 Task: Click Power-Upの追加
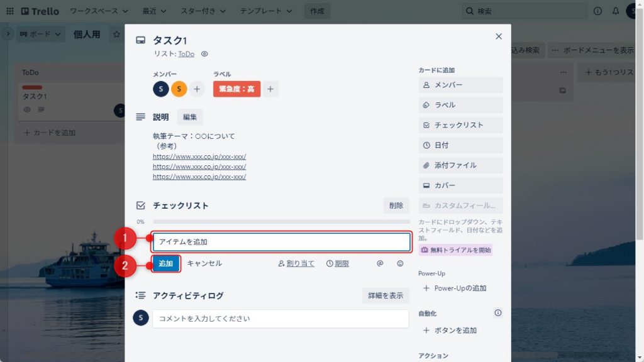(x=460, y=288)
